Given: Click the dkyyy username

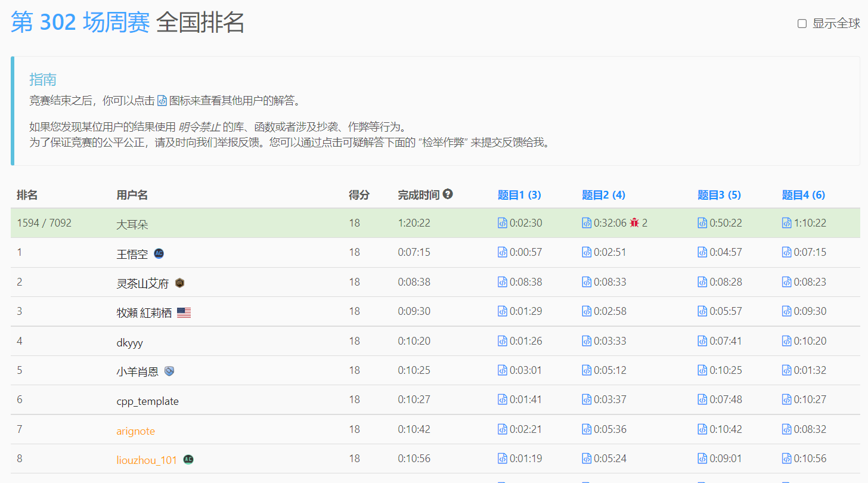Looking at the screenshot, I should [x=129, y=342].
